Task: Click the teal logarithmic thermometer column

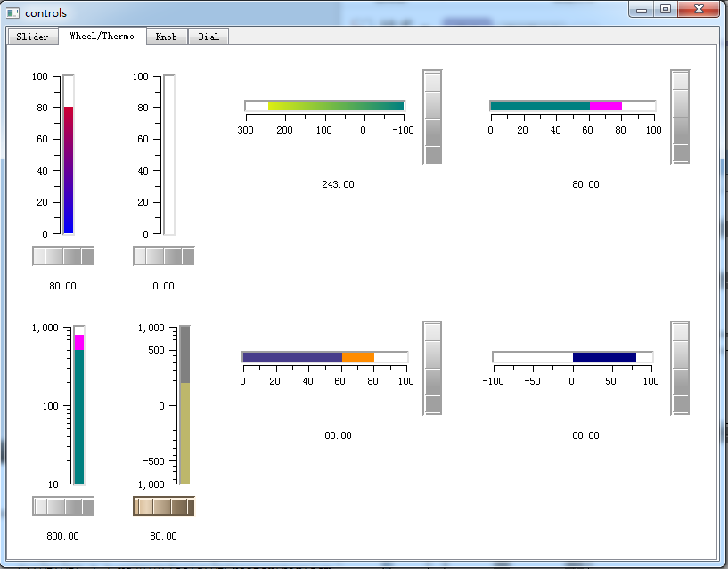Action: pyautogui.click(x=79, y=417)
